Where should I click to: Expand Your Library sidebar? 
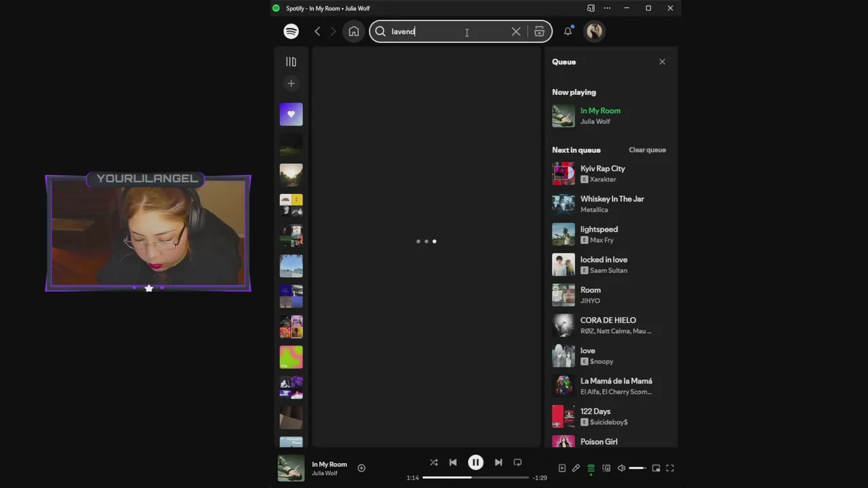[x=291, y=62]
